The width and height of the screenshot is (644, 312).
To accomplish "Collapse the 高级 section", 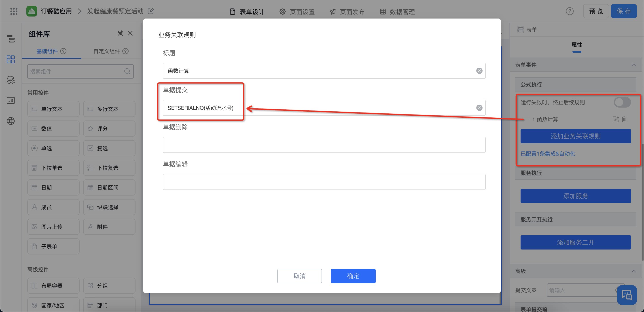I will (x=633, y=271).
